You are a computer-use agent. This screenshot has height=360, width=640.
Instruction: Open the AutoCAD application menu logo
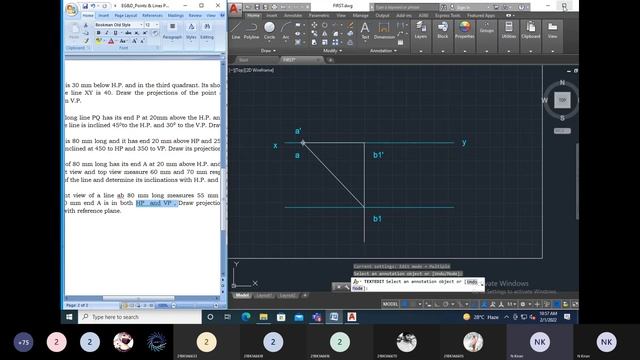234,9
